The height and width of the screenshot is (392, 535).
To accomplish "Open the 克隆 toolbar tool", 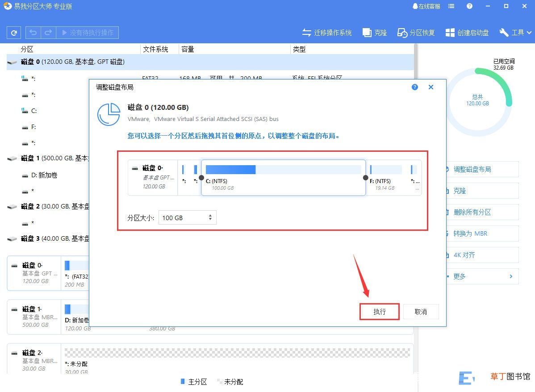I will click(x=375, y=33).
